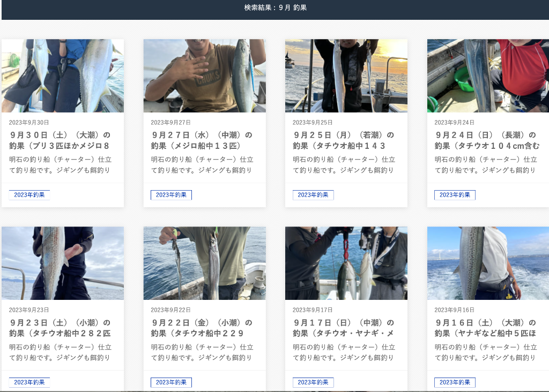The width and height of the screenshot is (549, 392).
Task: Open the ９月３０日（土）（大潮）の釣果 title link
Action: coord(60,140)
